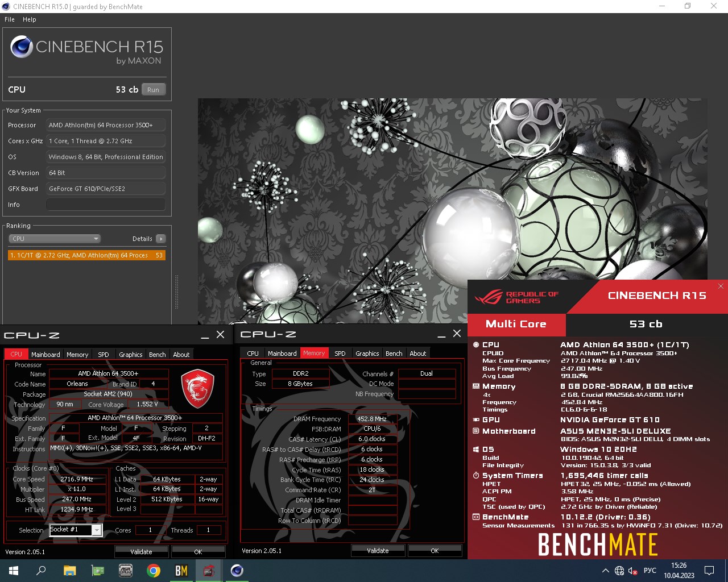Select About tab in right CPU-Z window
Screen dimensions: 728x582
pos(418,353)
